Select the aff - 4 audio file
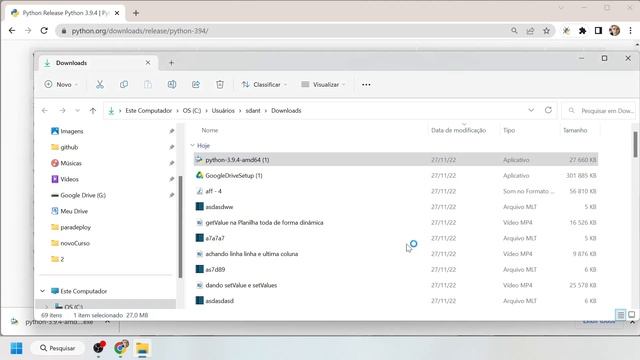Image resolution: width=640 pixels, height=360 pixels. coord(396,191)
